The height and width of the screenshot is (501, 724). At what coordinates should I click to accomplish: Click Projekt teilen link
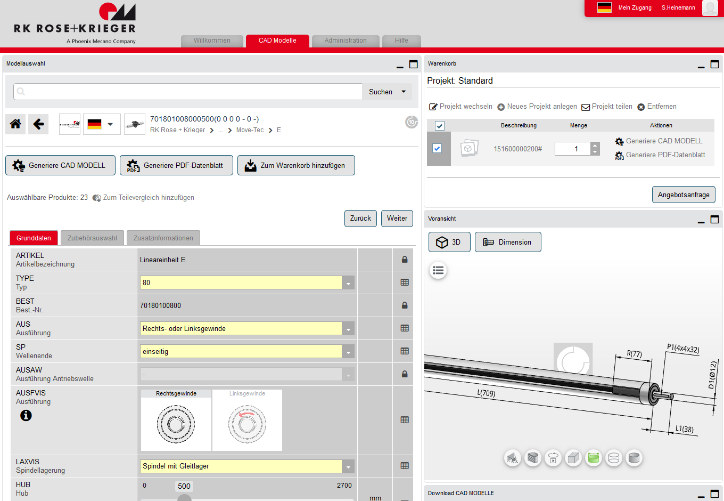click(607, 107)
